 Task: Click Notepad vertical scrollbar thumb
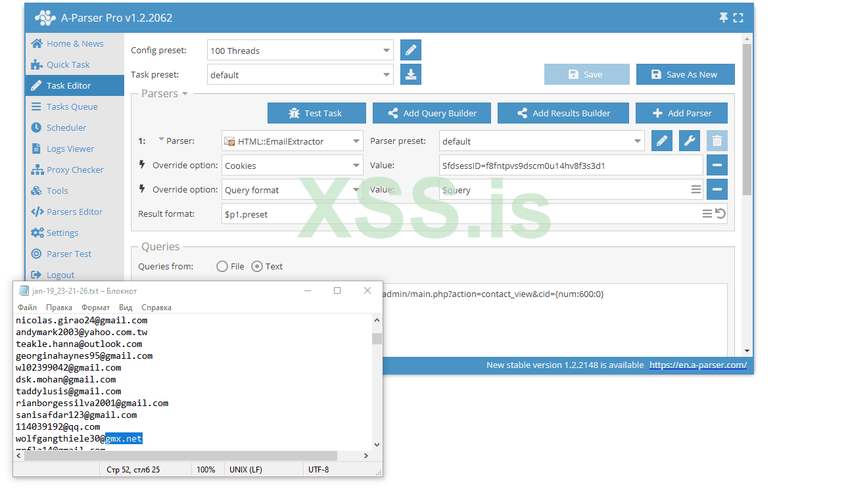point(377,338)
